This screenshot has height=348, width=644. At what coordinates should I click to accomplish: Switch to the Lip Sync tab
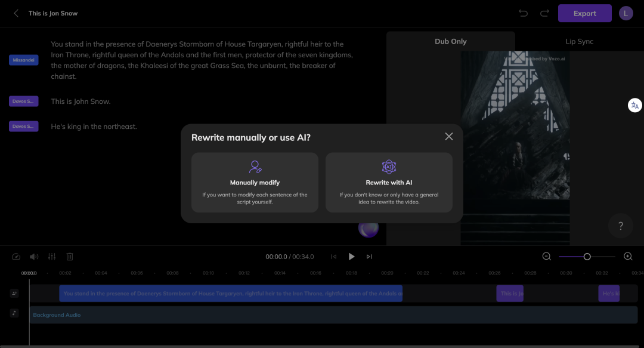click(579, 41)
